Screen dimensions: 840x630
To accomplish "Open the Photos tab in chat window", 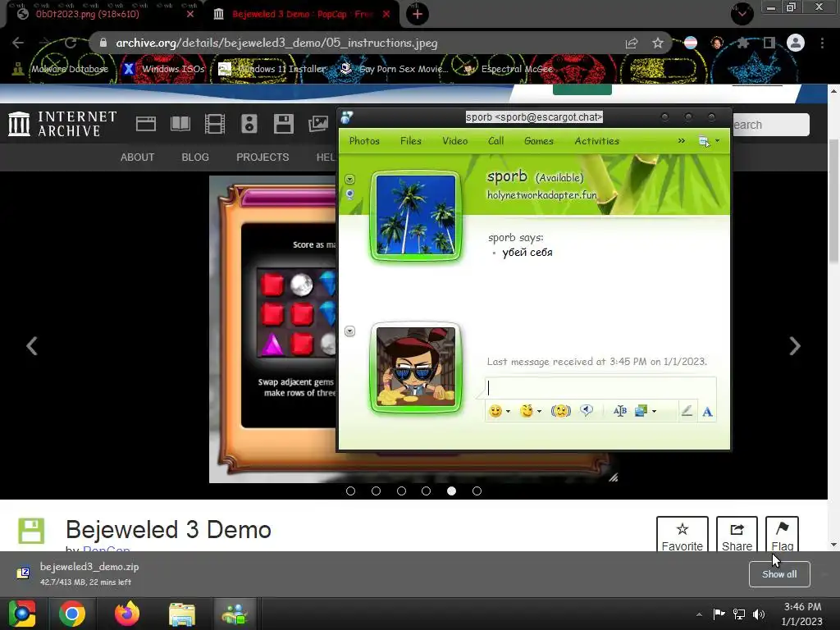I will pyautogui.click(x=364, y=141).
